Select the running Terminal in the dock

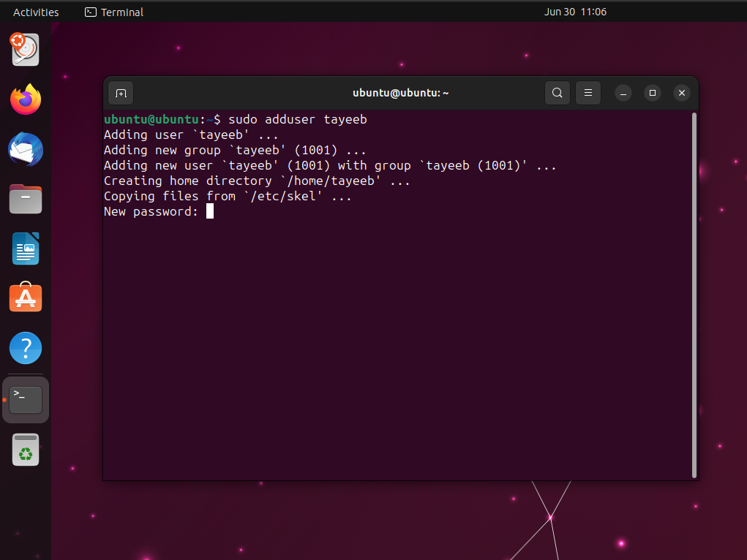(25, 399)
